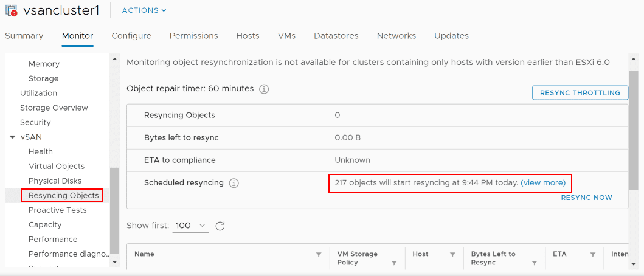Click info icon beside Scheduled resyncing

click(x=234, y=183)
